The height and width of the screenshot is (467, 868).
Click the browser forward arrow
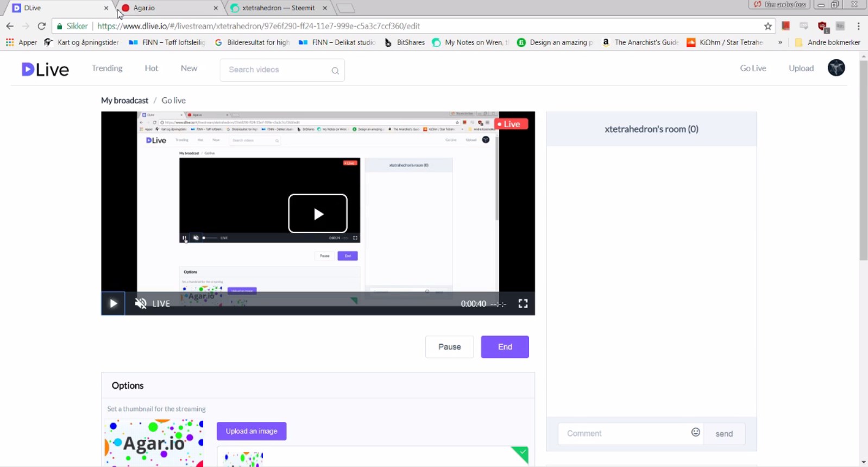pos(26,26)
